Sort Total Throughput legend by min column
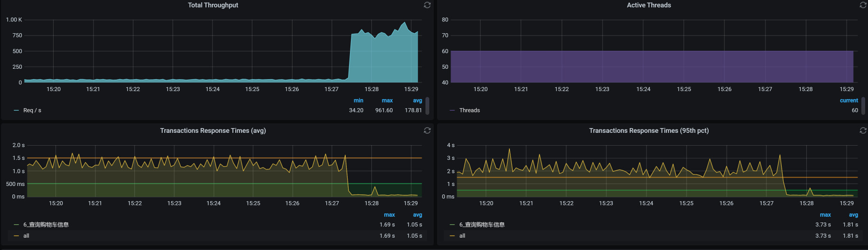The height and width of the screenshot is (250, 868). pyautogui.click(x=358, y=101)
